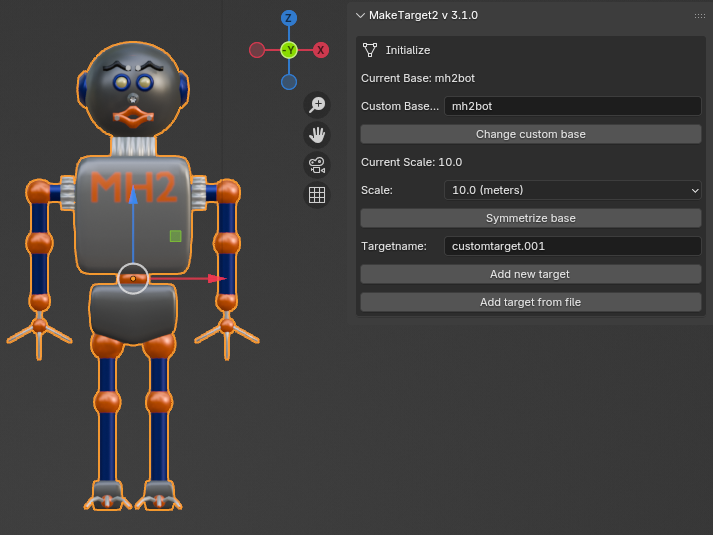Click the negative Z axis gizmo circle
This screenshot has height=535, width=713.
click(x=289, y=82)
